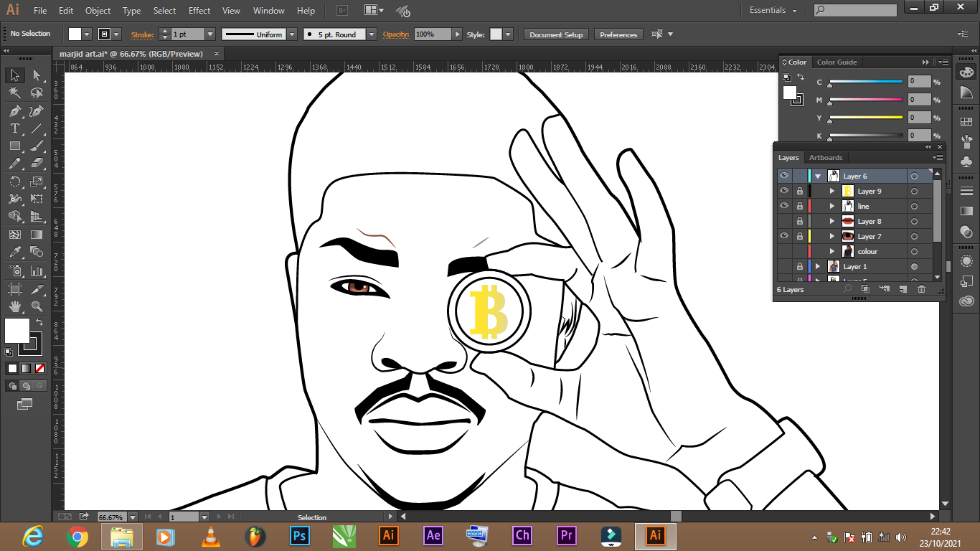Activate the Zoom tool
Viewport: 980px width, 551px height.
click(37, 306)
